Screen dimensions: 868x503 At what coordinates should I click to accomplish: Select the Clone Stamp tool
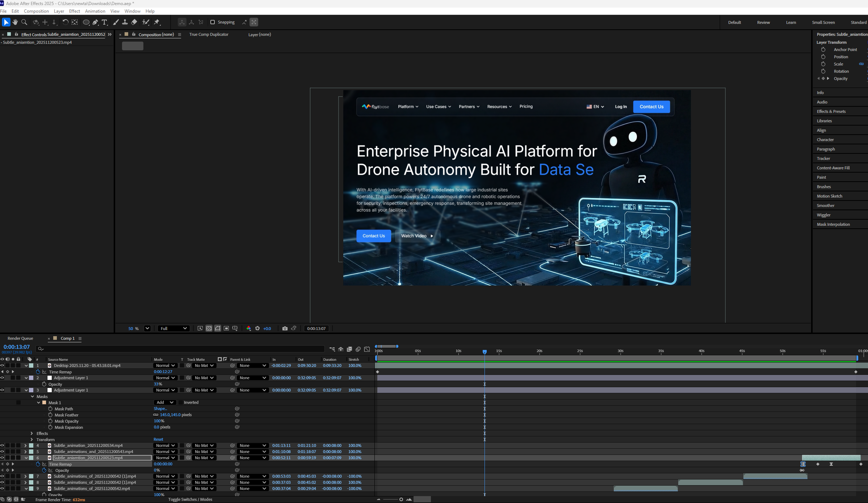[x=125, y=22]
